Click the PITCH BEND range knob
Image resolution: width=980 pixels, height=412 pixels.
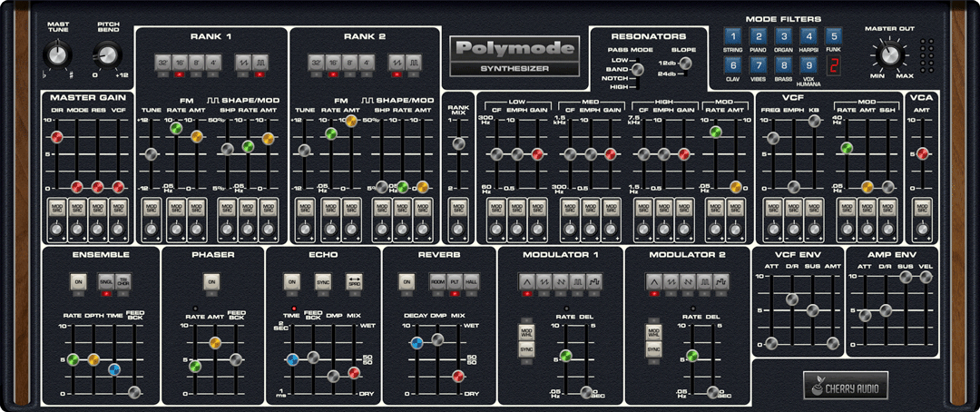(108, 55)
